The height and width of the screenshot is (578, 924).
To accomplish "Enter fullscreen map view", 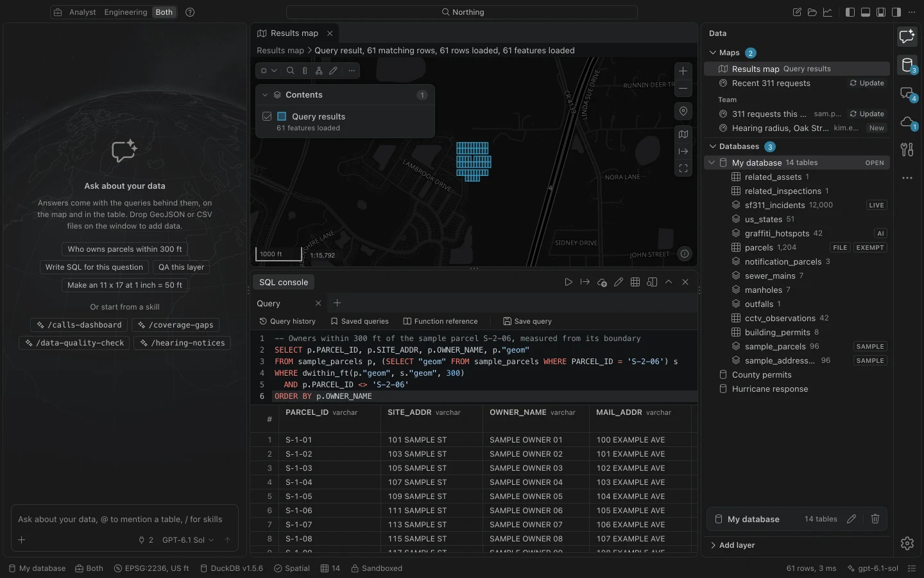I will 683,168.
